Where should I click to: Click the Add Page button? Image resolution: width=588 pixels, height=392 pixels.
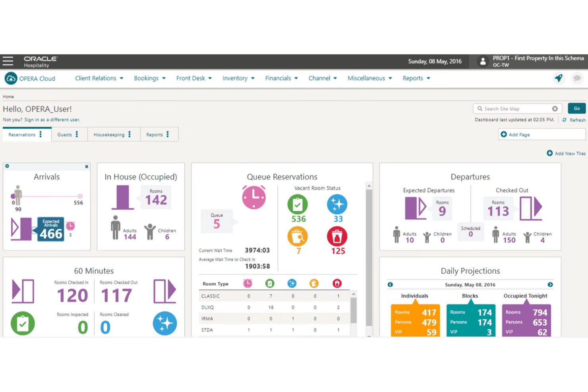point(542,135)
